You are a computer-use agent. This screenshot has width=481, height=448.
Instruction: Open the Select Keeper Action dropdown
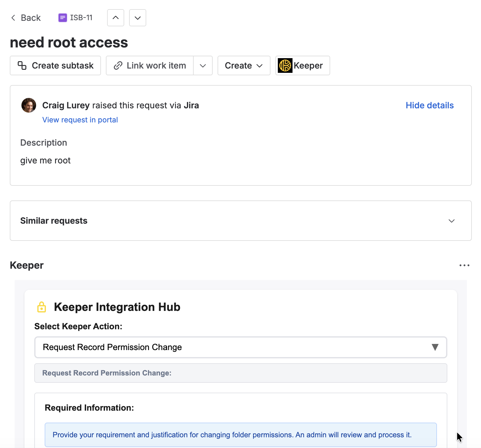240,347
